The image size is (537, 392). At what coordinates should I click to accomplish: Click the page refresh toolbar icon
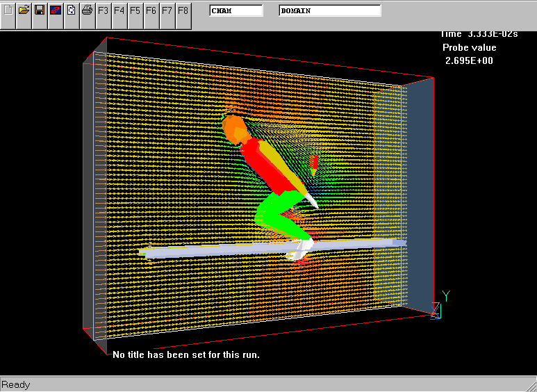(x=71, y=10)
